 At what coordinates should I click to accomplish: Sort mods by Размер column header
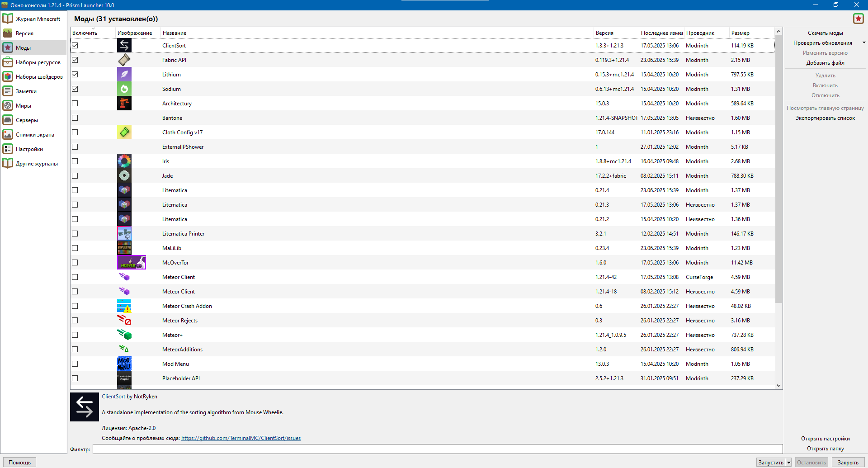(x=752, y=33)
